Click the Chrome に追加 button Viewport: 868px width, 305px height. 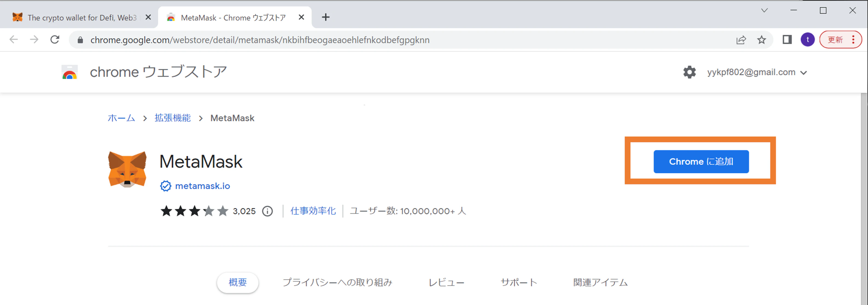pos(701,162)
